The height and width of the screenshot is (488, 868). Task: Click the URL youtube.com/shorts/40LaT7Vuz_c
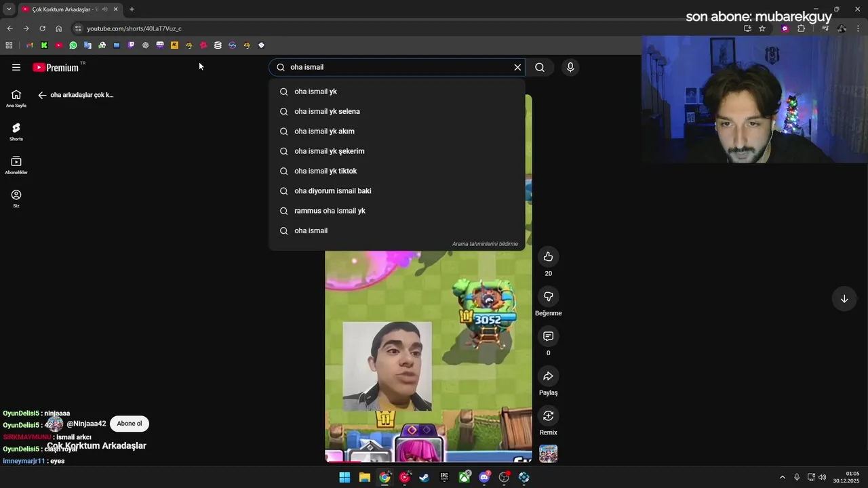[x=134, y=28]
